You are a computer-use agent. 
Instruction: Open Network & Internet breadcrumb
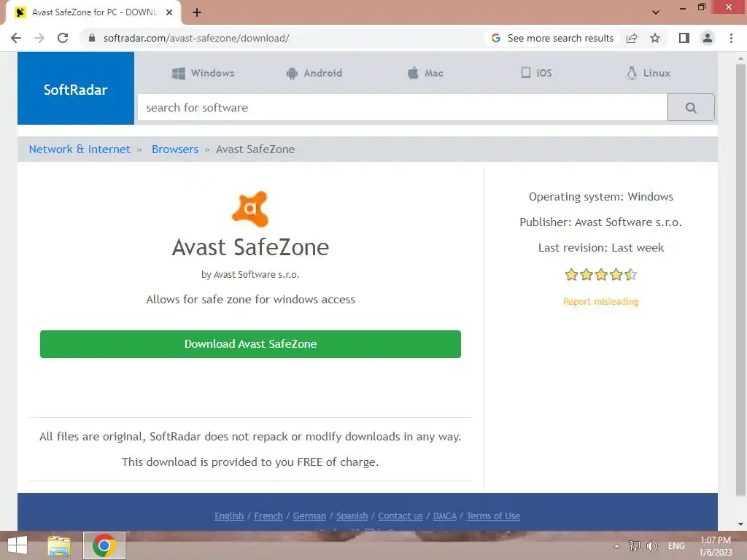[80, 149]
